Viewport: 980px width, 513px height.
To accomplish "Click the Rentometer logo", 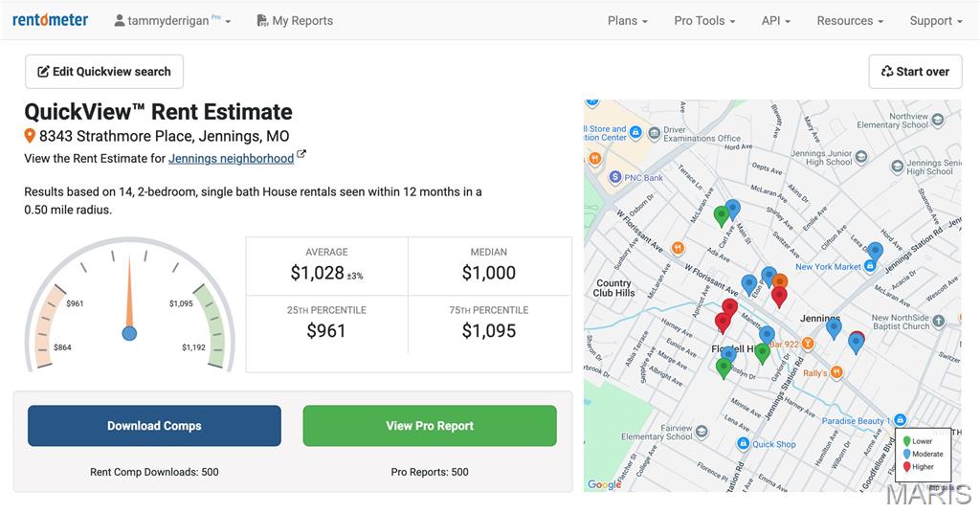I will pos(50,20).
